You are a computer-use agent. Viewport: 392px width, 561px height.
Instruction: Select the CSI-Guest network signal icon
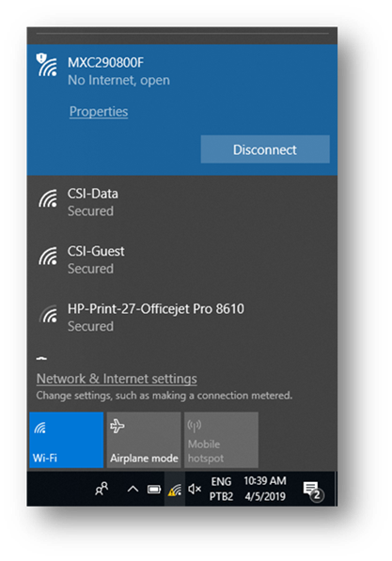(x=48, y=257)
